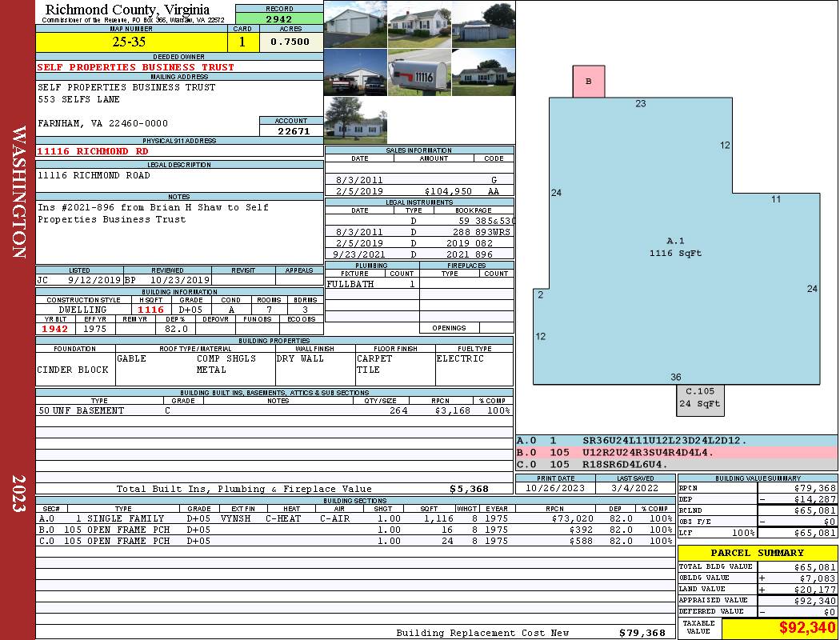The height and width of the screenshot is (640, 840).
Task: Click the 11116 RICHMOND RD physical address
Action: pos(93,151)
